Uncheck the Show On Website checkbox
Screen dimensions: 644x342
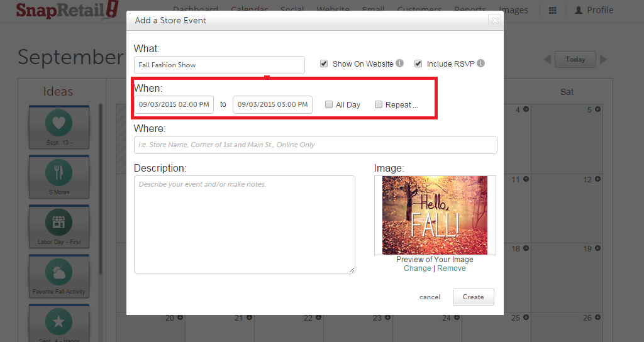coord(324,63)
